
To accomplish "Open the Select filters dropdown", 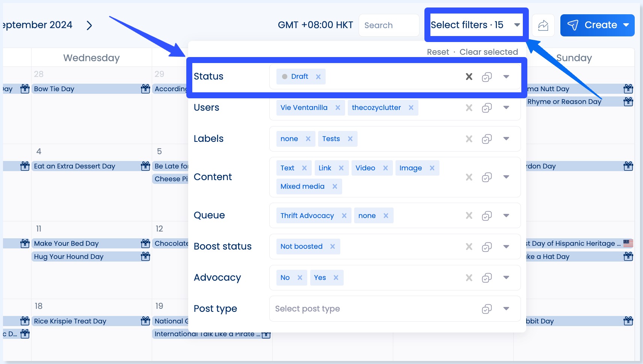I will coord(475,25).
